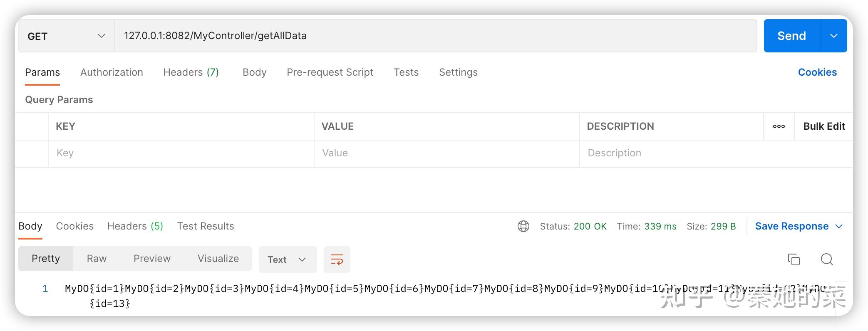
Task: Click the query param Key field
Action: [x=181, y=153]
